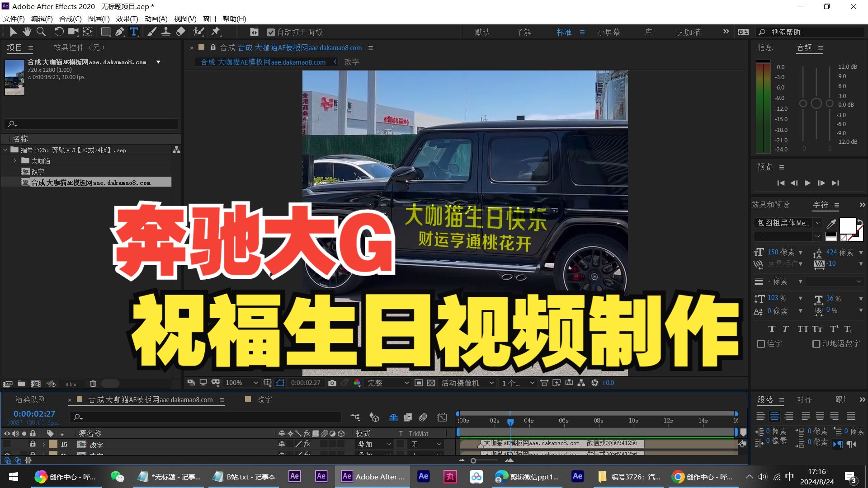The image size is (868, 488).
Task: Click the delete trash icon in Project panel
Action: point(93,384)
